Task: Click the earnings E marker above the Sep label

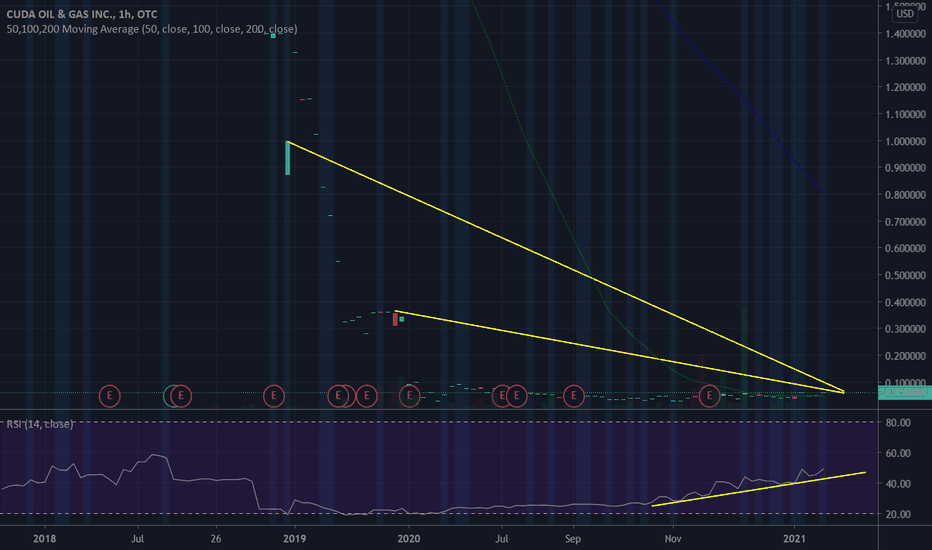Action: (574, 396)
